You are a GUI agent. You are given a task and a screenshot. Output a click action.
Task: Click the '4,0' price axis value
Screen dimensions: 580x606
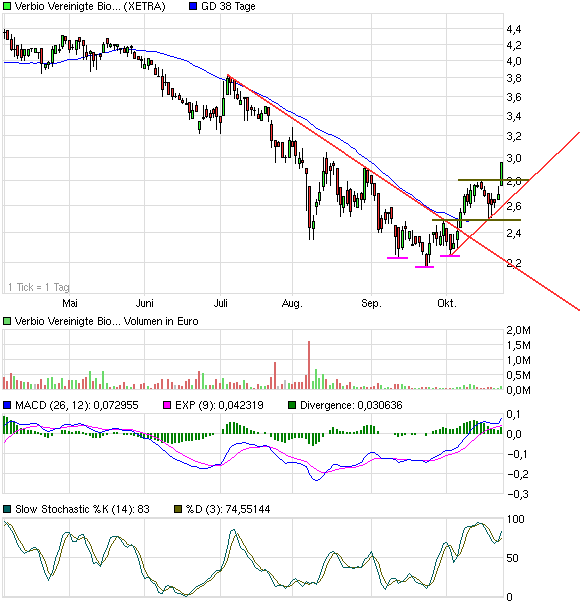(x=514, y=61)
